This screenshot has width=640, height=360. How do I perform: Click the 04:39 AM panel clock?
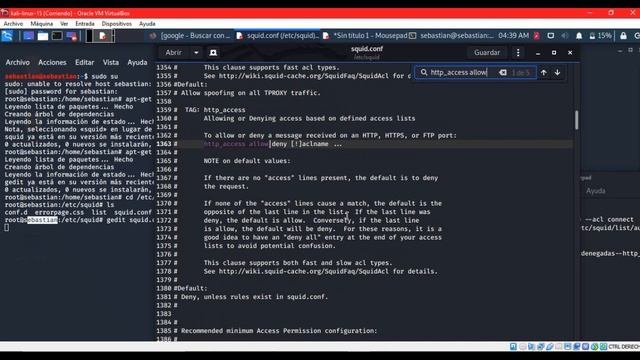pos(513,36)
